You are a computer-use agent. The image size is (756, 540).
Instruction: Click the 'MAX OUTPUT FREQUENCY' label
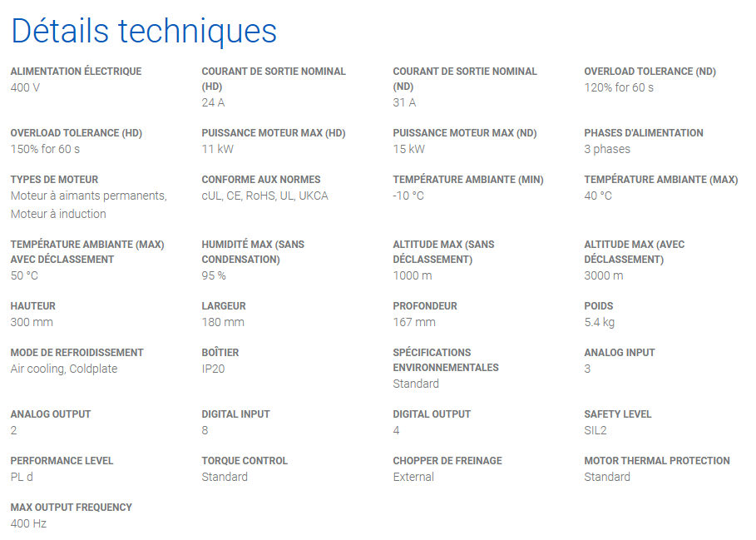click(72, 508)
